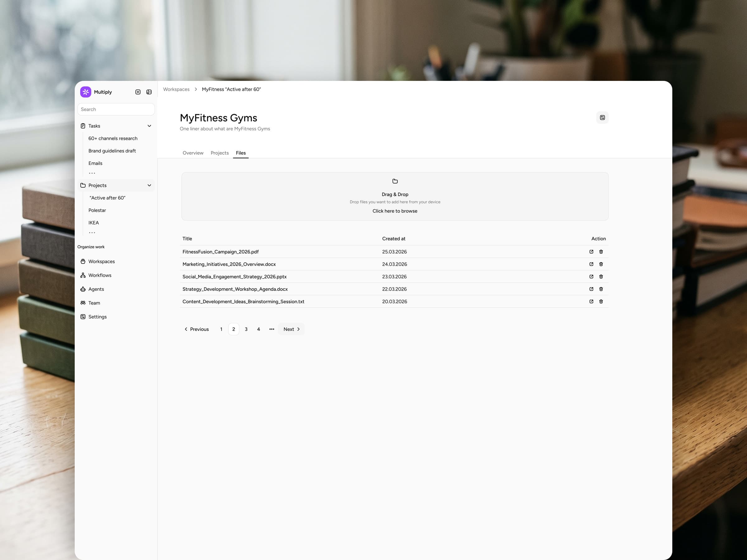The image size is (747, 560).
Task: Open the IKEA project
Action: [x=94, y=223]
